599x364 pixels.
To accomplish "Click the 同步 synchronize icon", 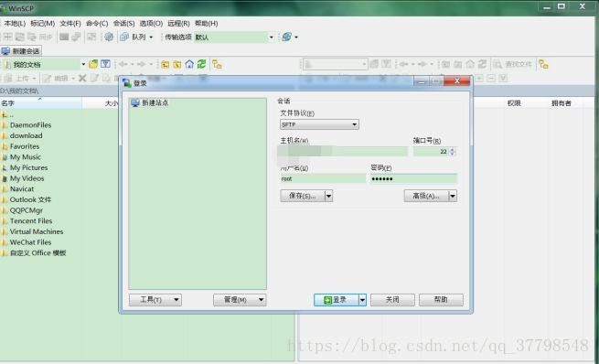I will [40, 37].
